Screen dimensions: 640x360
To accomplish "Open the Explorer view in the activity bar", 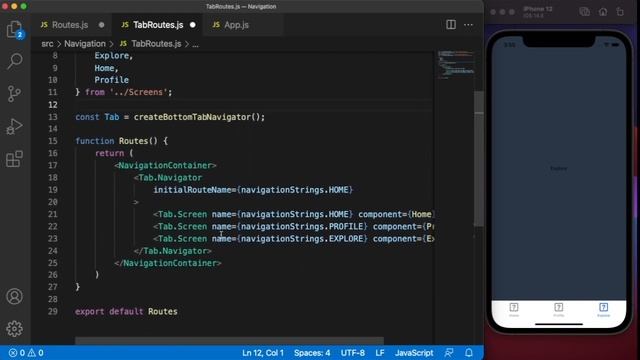I will coord(15,29).
